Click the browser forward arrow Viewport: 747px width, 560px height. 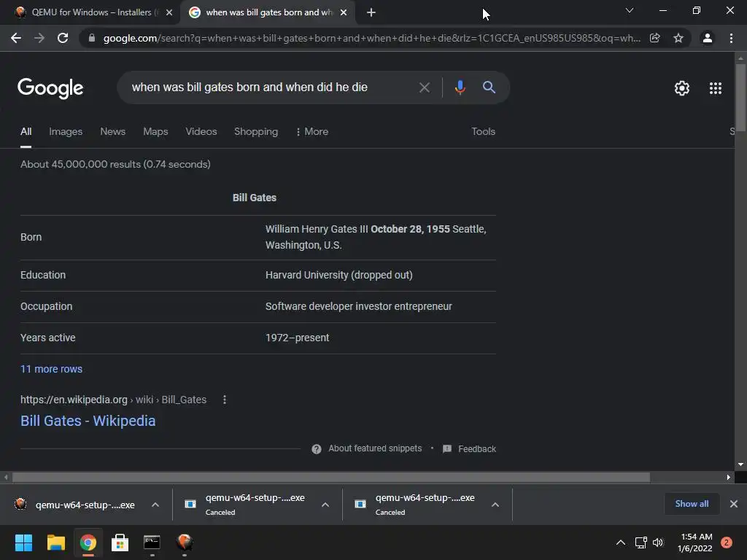pyautogui.click(x=39, y=38)
